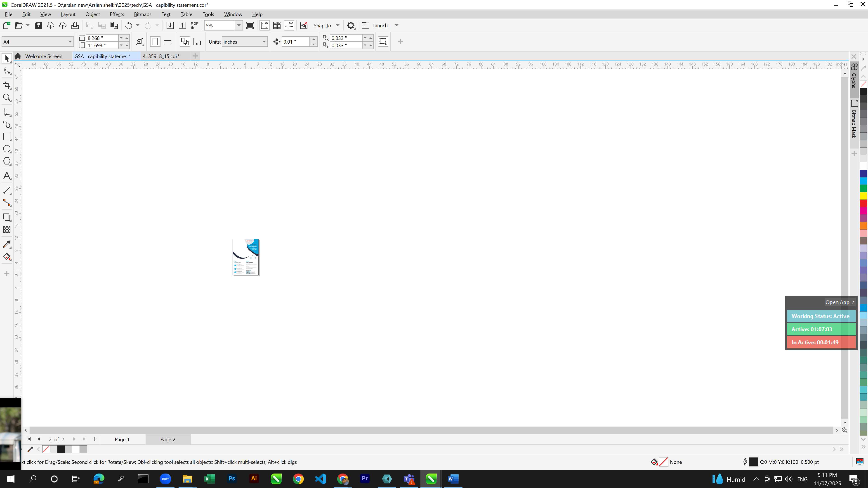Go to previous page arrow
This screenshot has width=868, height=488.
(39, 439)
